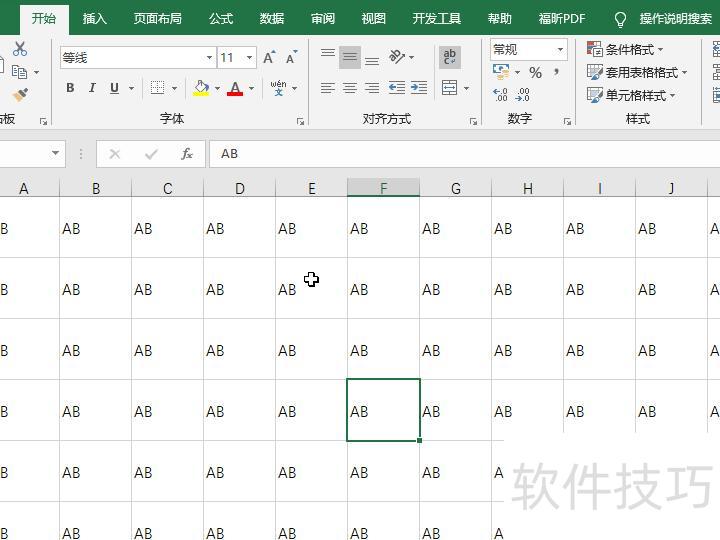Viewport: 720px width, 540px height.
Task: Click the accounting currency format icon
Action: pyautogui.click(x=501, y=72)
